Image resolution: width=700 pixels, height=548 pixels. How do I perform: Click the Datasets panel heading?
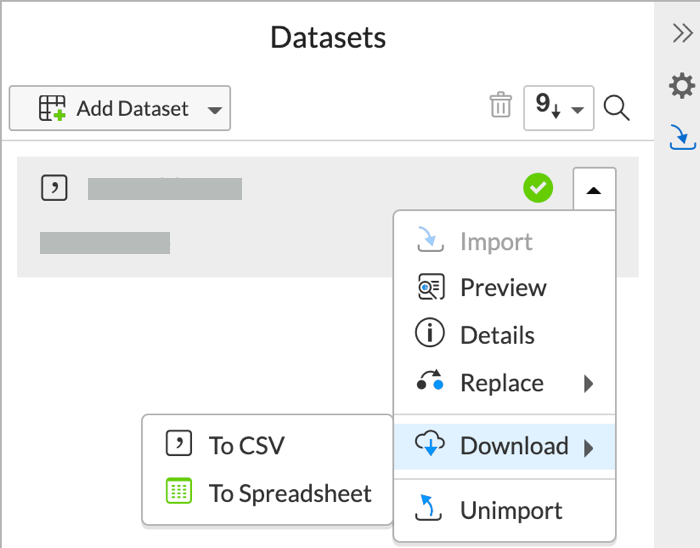pyautogui.click(x=328, y=37)
